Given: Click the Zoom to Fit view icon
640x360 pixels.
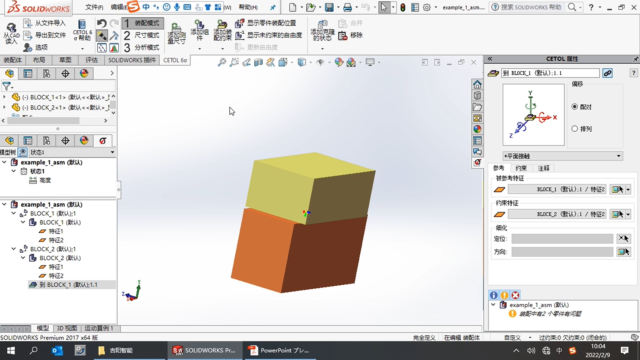Looking at the screenshot, I should click(222, 62).
